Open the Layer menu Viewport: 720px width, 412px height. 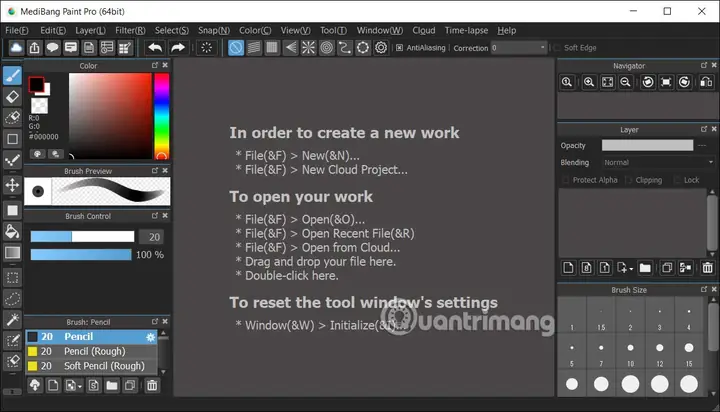click(90, 31)
